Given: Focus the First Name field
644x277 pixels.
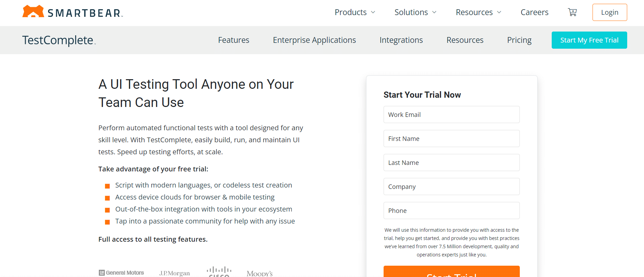Looking at the screenshot, I should click(x=452, y=138).
